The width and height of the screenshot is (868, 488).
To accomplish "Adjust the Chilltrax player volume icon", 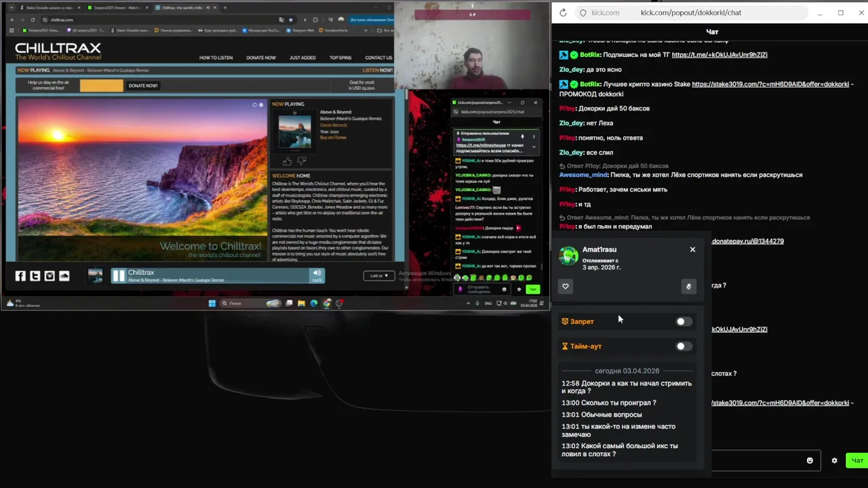I will click(317, 273).
